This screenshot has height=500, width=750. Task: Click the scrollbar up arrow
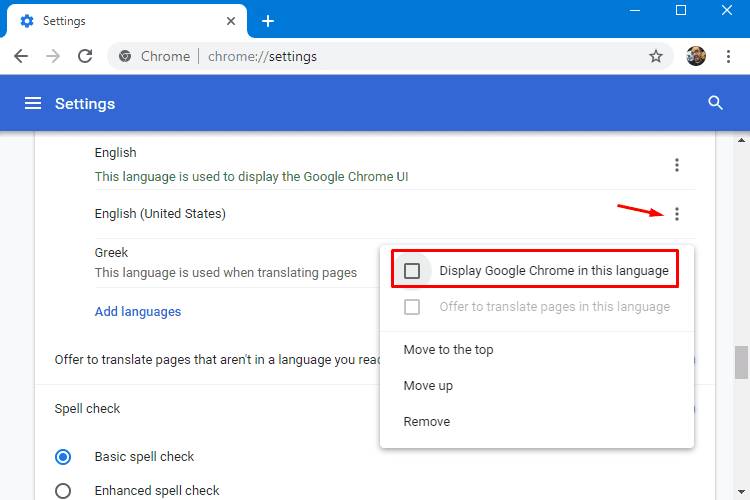pyautogui.click(x=741, y=140)
